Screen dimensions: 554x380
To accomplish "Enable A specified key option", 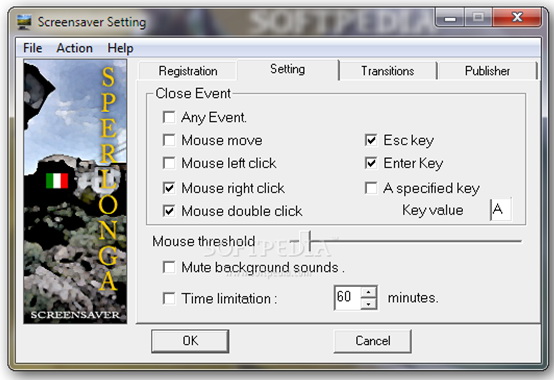I will click(371, 188).
